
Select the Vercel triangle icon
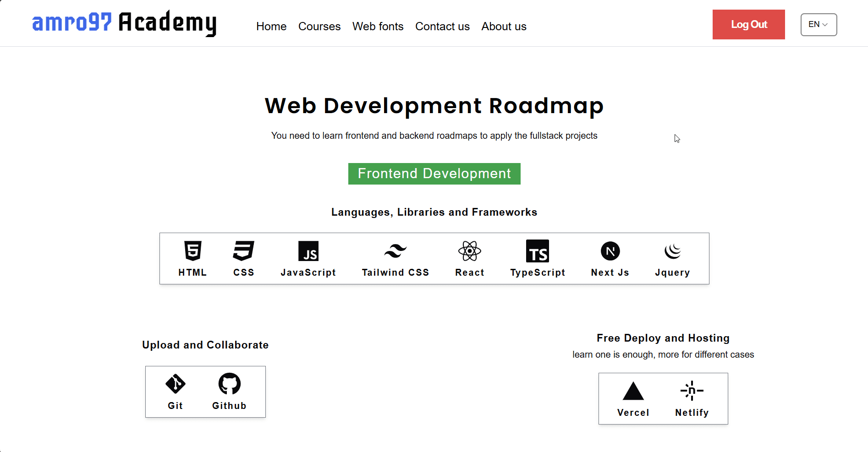coord(633,391)
